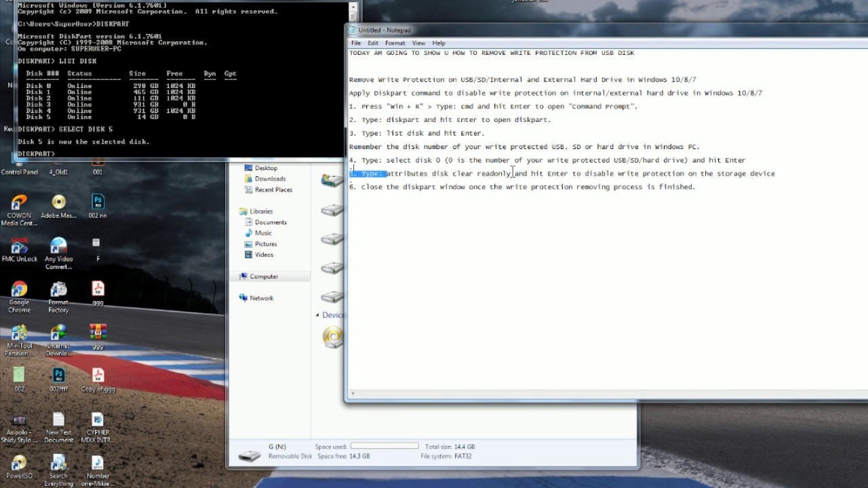Click the 'Disk 5' row in Command Prompt
Image resolution: width=868 pixels, height=488 pixels.
coord(111,117)
